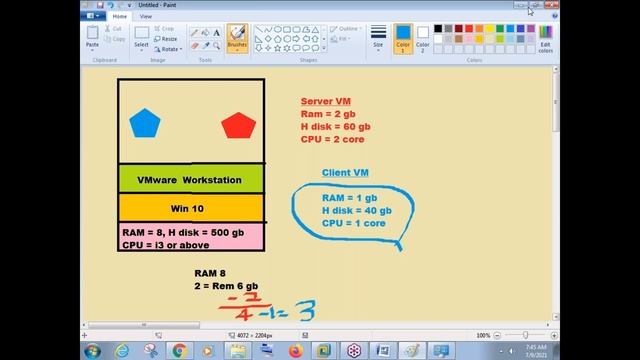Click the zoom in plus button
The width and height of the screenshot is (640, 360).
pyautogui.click(x=554, y=336)
